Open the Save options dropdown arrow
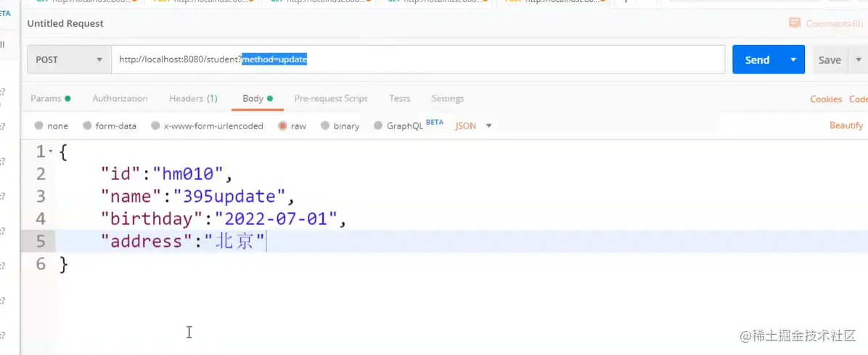868x355 pixels. pos(859,60)
